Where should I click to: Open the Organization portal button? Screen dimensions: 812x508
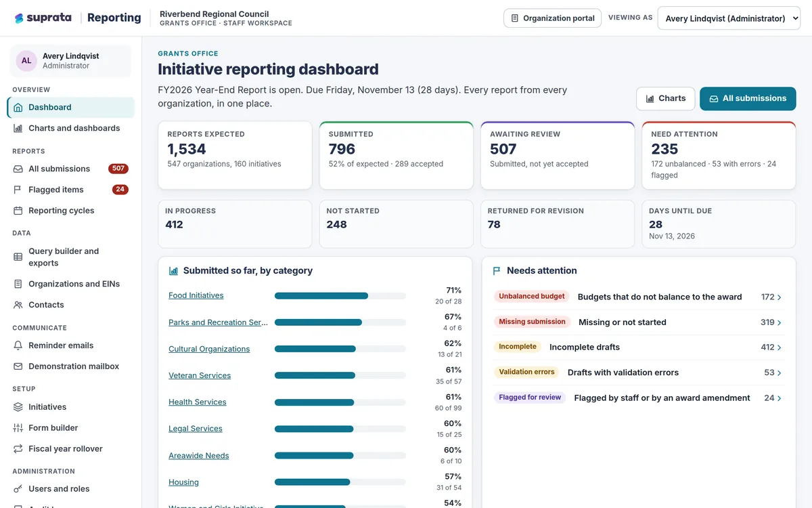click(x=553, y=18)
